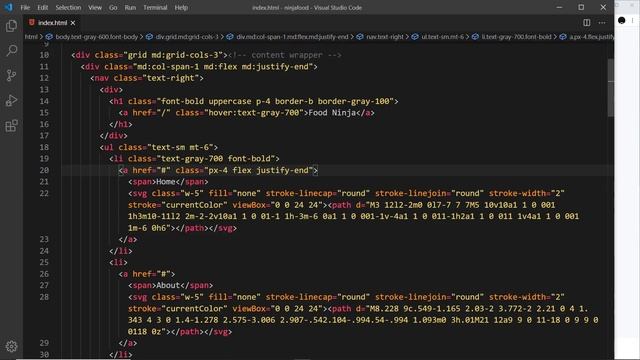
Task: Open the Help menu
Action: 181,7
